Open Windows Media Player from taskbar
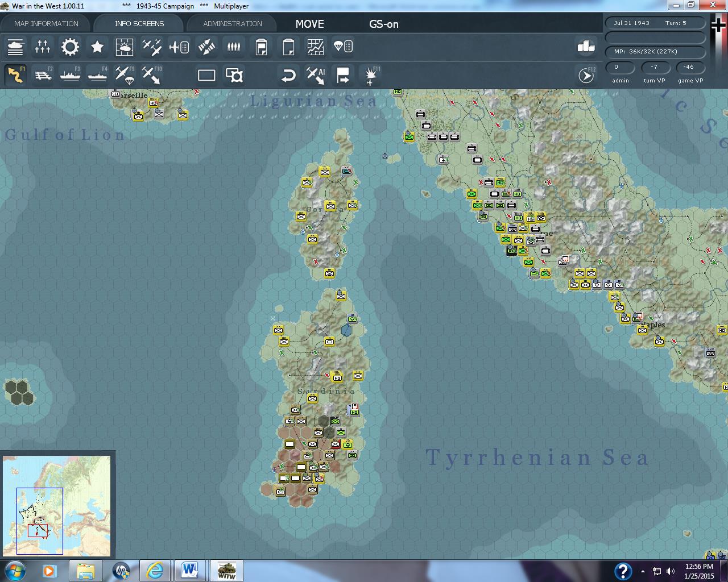The width and height of the screenshot is (728, 582). pos(49,570)
